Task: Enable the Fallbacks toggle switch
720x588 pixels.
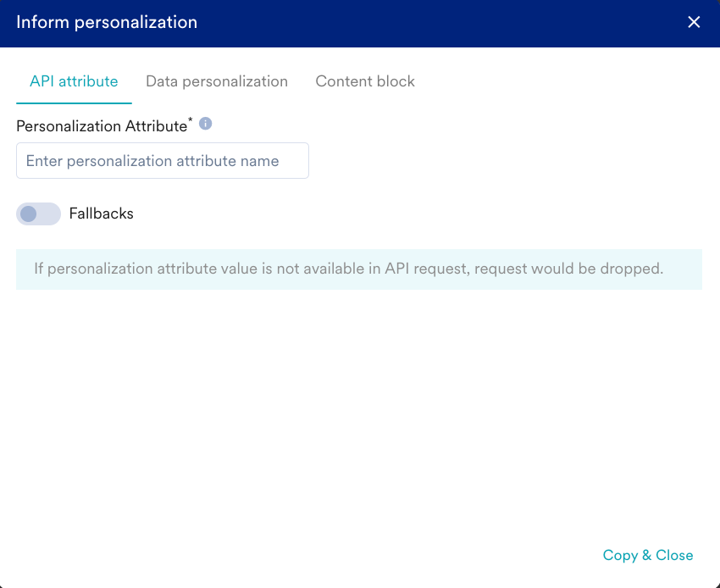Action: coord(38,214)
